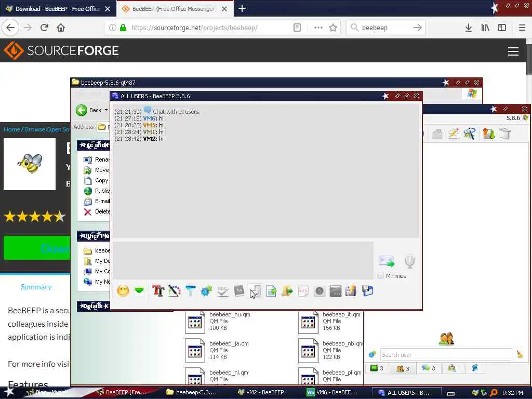The height and width of the screenshot is (399, 532).
Task: Open the Summary tab on SourceForge page
Action: click(x=36, y=287)
